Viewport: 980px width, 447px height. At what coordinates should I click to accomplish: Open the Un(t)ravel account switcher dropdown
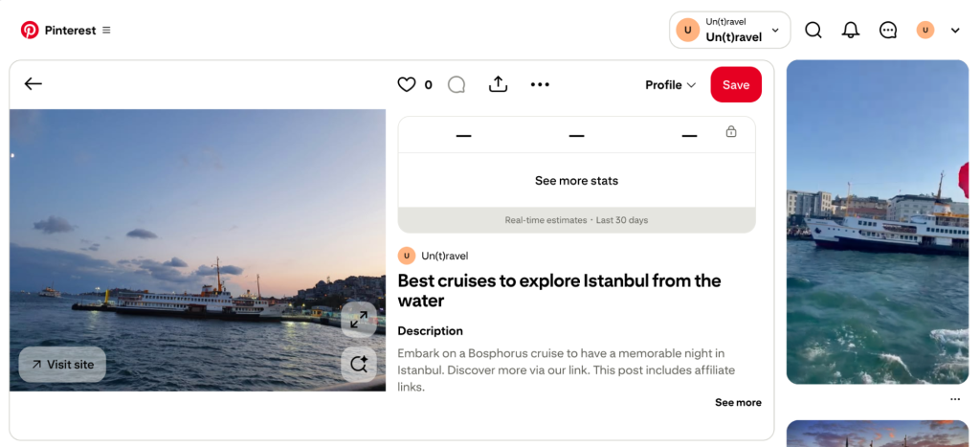(729, 30)
